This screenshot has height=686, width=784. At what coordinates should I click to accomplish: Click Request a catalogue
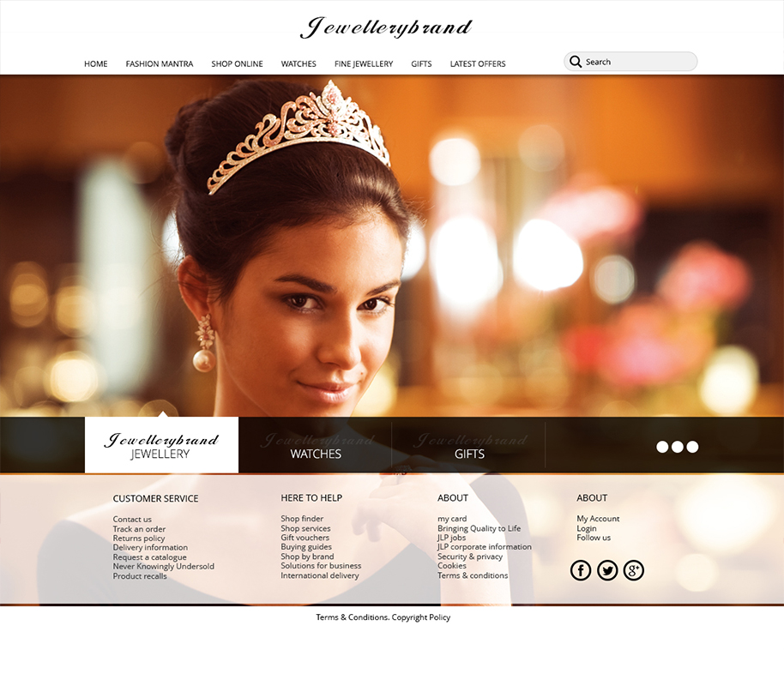click(x=149, y=557)
